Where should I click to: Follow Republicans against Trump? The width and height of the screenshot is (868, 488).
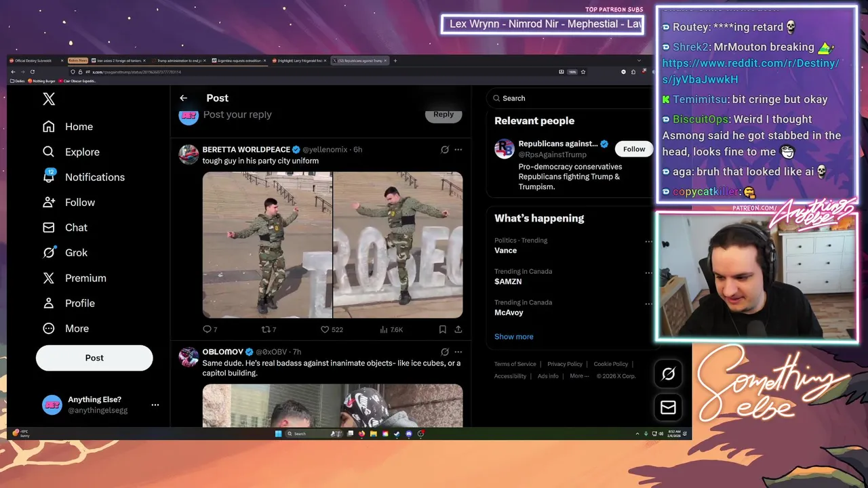coord(634,149)
